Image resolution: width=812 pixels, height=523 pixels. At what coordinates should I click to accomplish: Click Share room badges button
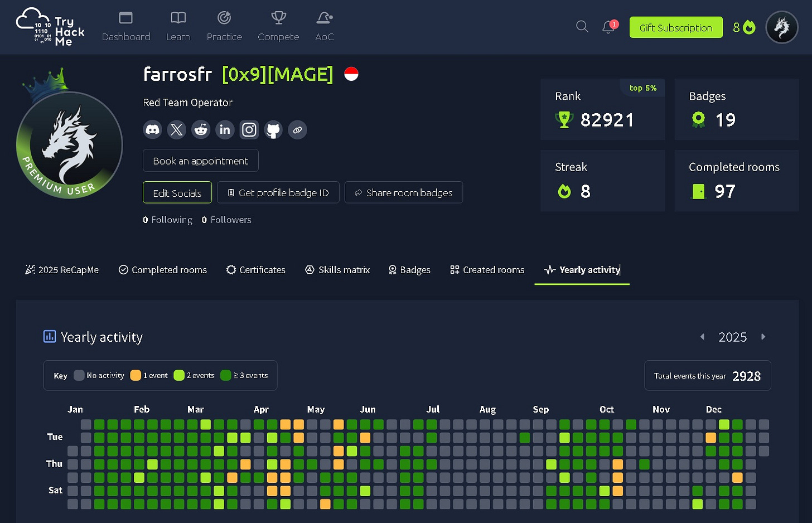coord(404,192)
